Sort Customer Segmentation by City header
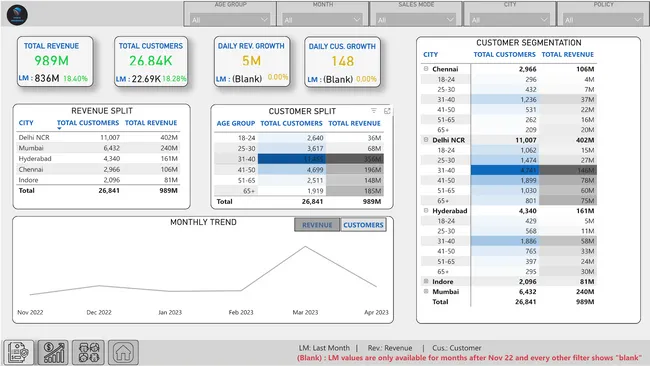 click(430, 54)
